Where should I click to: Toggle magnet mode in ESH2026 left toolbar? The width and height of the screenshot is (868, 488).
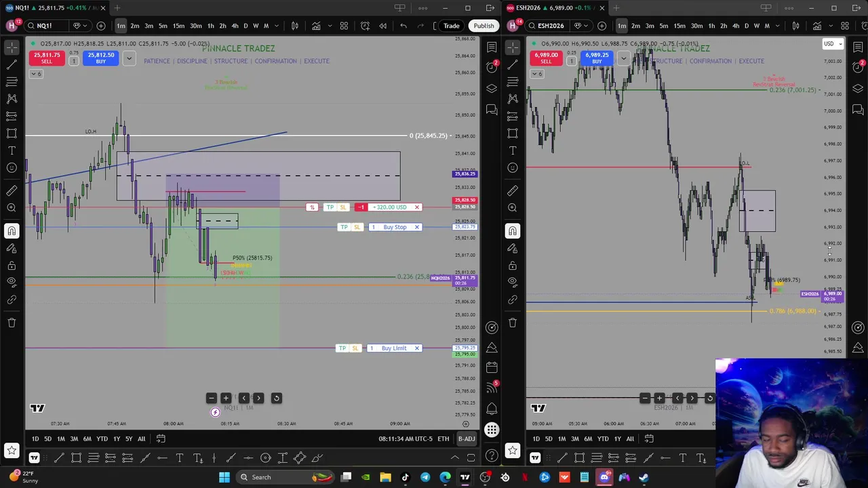click(x=513, y=231)
